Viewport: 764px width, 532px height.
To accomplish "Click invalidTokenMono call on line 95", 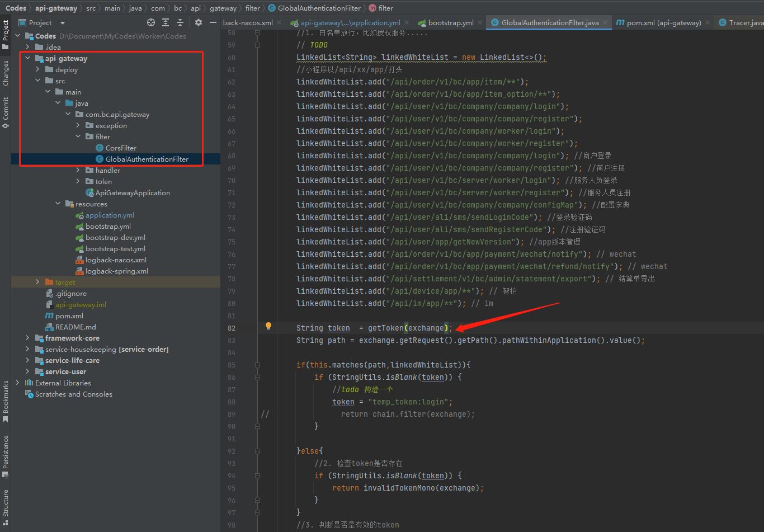I will point(399,488).
